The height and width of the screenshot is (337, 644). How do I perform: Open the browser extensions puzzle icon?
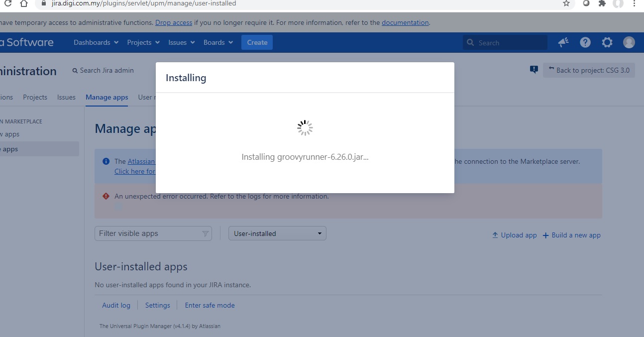(602, 3)
